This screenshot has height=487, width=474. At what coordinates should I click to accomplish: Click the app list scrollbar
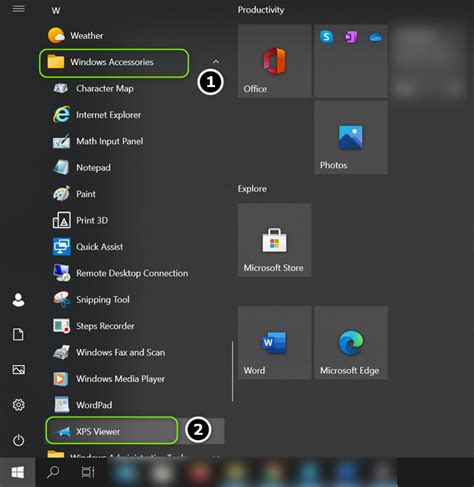pyautogui.click(x=232, y=371)
